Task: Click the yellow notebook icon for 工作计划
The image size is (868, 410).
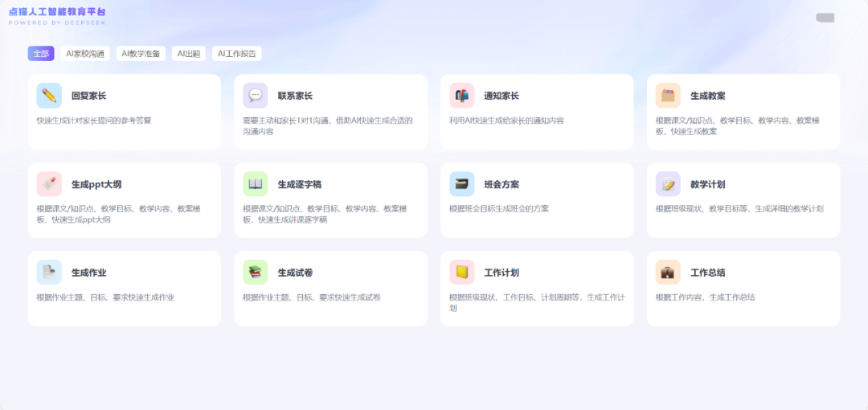Action: [461, 272]
